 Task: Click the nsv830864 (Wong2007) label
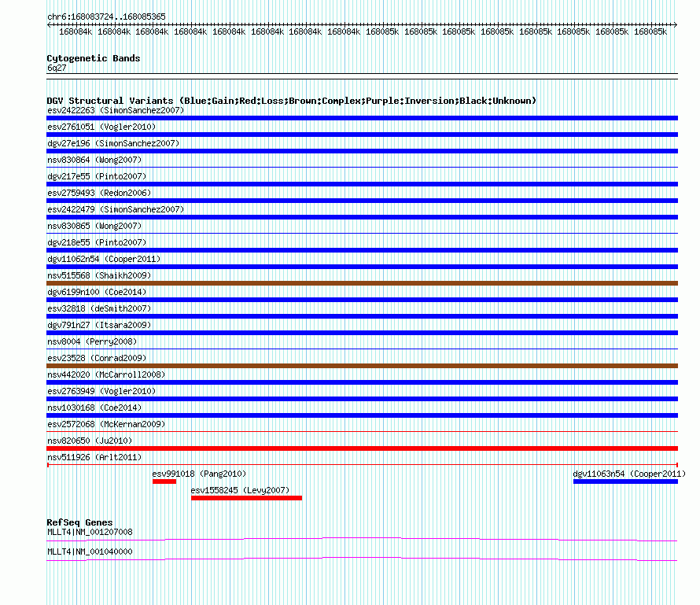pyautogui.click(x=94, y=160)
